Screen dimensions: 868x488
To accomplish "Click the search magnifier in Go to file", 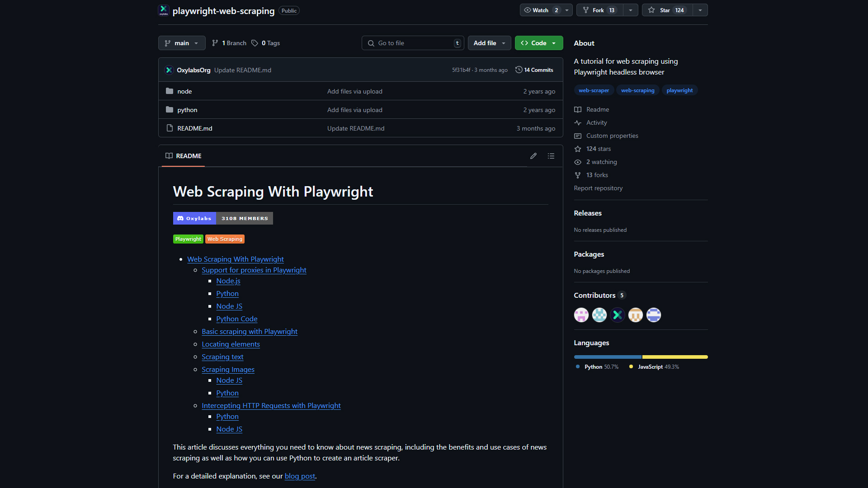I will point(371,43).
